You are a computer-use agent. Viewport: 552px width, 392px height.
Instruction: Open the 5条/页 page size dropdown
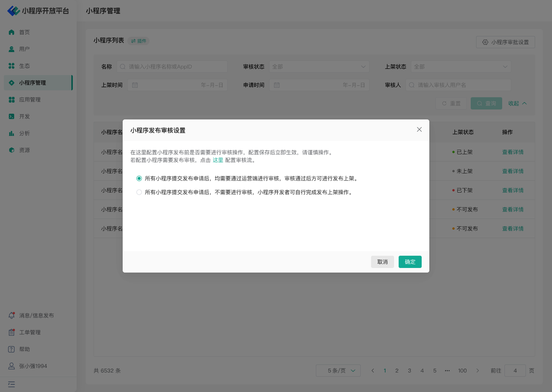point(338,370)
